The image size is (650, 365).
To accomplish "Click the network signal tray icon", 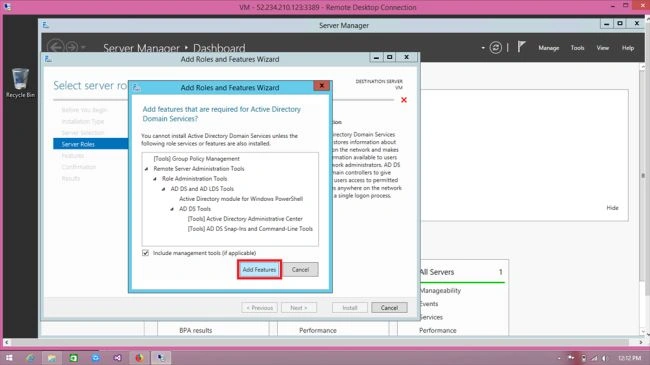I will pos(594,358).
